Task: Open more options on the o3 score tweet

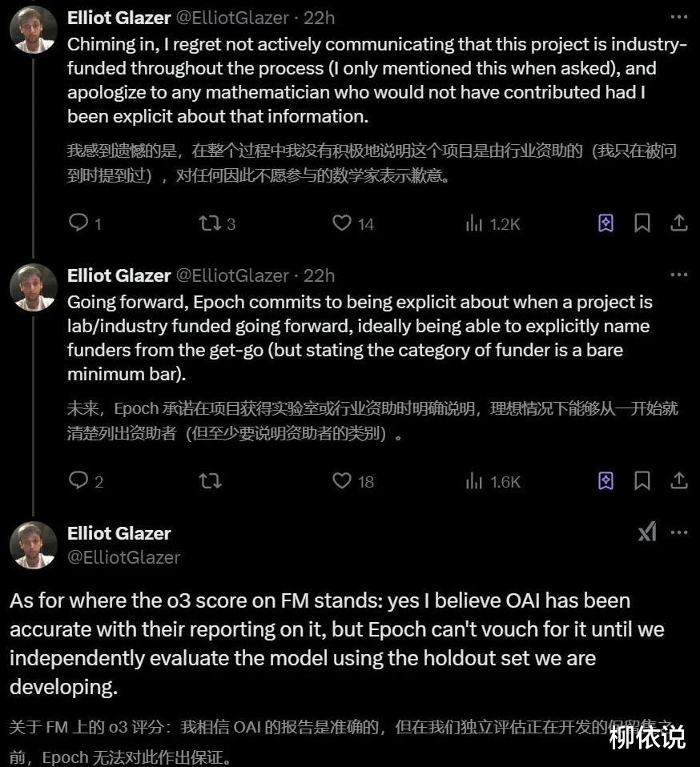Action: pos(678,532)
